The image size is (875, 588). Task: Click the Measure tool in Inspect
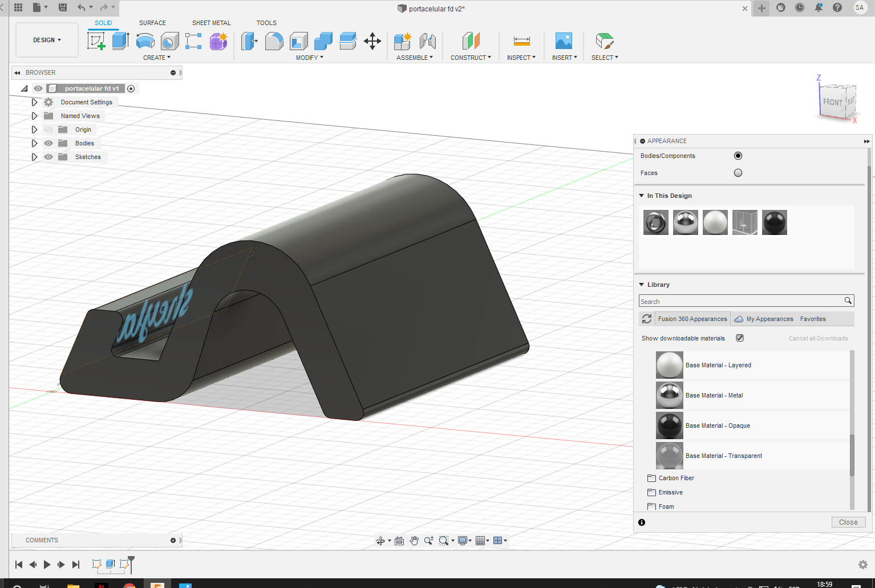(x=521, y=41)
